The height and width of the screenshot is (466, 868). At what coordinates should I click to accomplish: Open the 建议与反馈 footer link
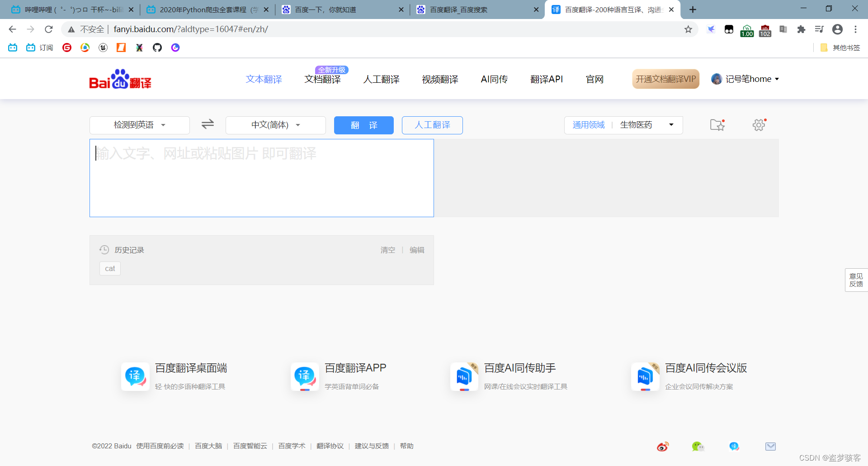click(372, 446)
